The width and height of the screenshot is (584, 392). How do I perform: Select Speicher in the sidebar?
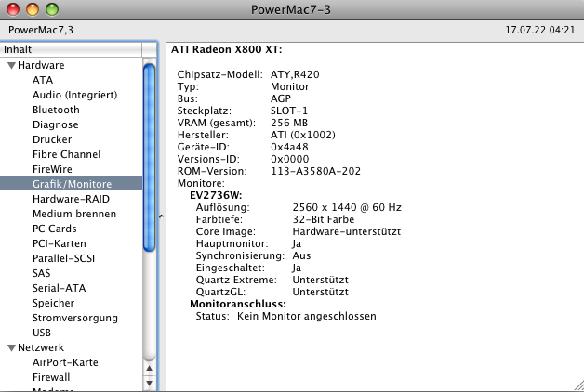coord(54,303)
